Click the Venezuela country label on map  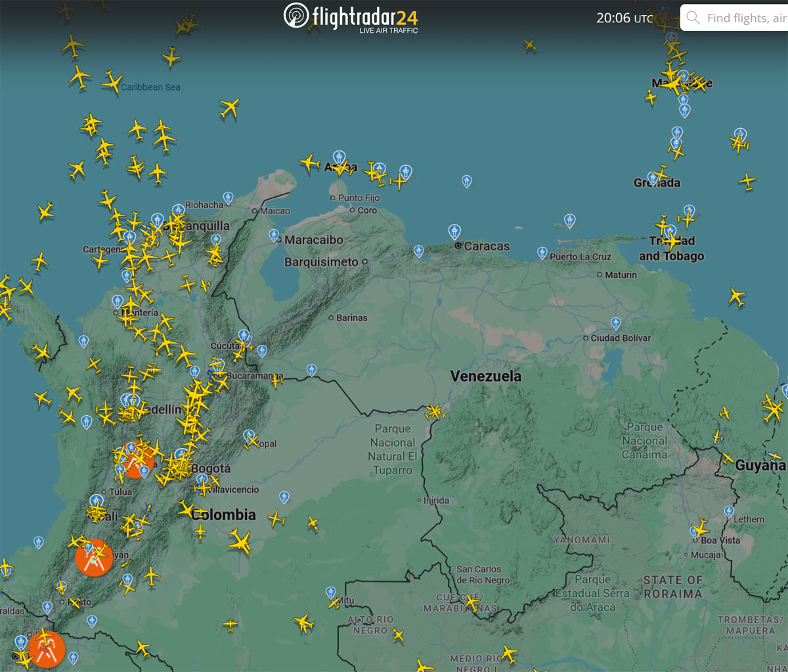click(486, 376)
